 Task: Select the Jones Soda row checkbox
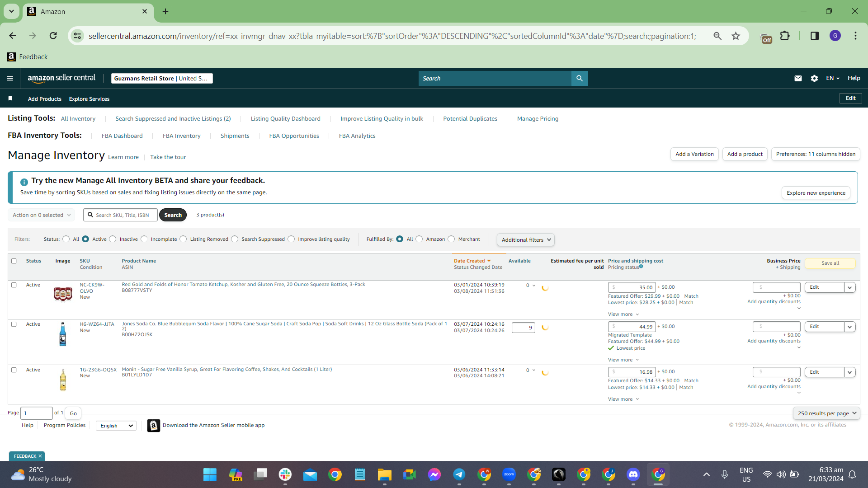(14, 324)
